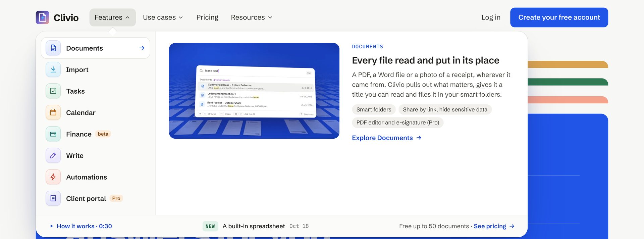Expand the Resources dropdown chevron
644x239 pixels.
[x=270, y=17]
